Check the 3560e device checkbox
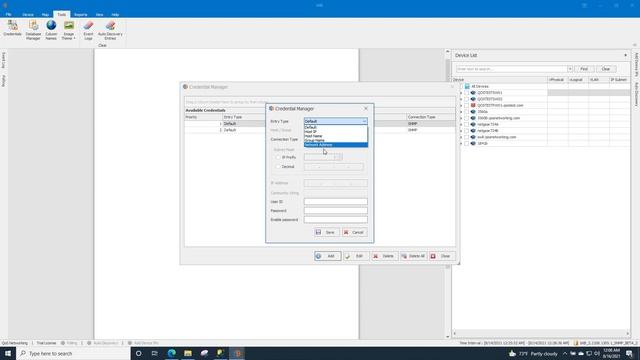 coord(467,111)
